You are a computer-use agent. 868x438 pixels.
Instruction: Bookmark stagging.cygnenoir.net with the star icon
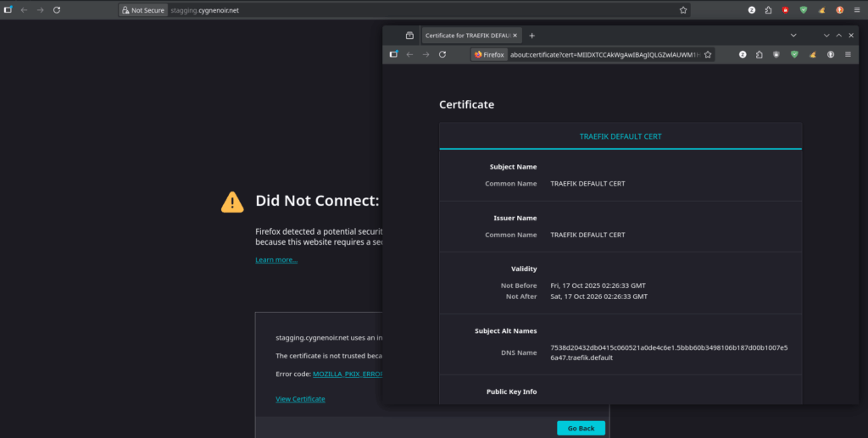click(682, 10)
